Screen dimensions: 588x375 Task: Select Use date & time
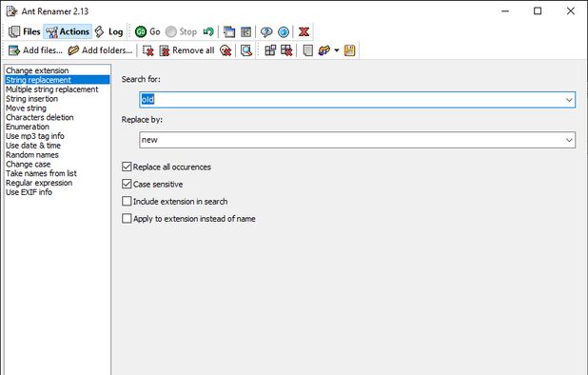57,146
